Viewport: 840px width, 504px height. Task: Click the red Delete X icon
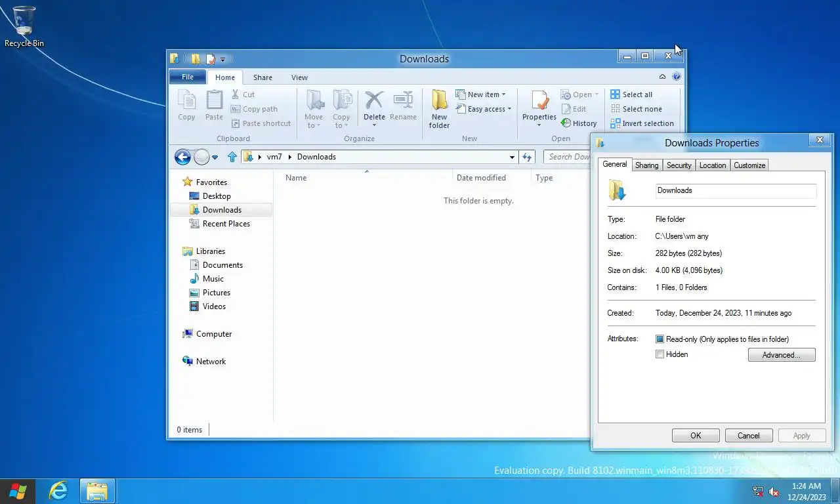click(374, 100)
